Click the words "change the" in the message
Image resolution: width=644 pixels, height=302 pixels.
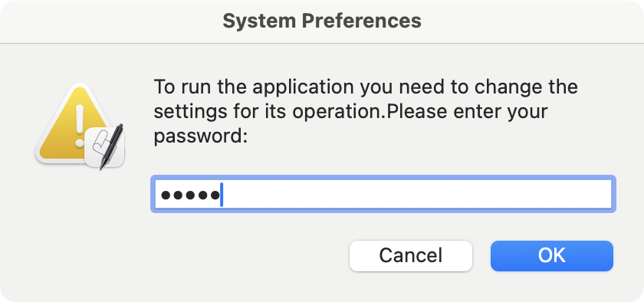point(525,87)
